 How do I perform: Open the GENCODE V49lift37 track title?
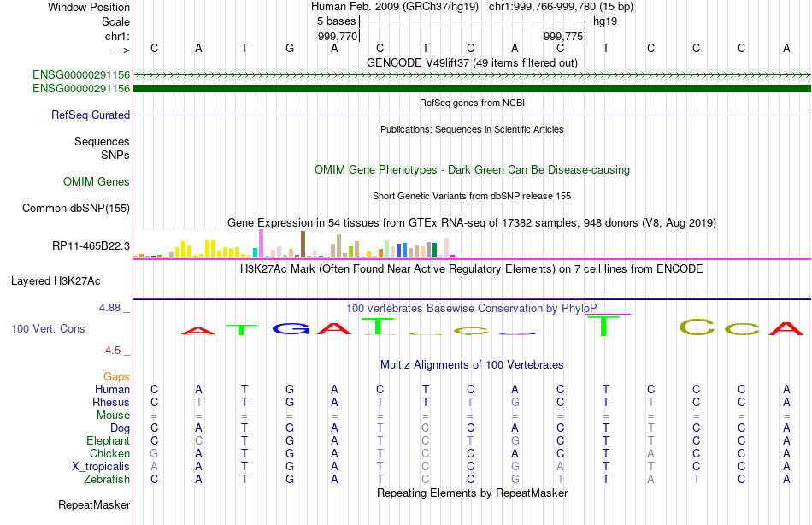tap(472, 62)
